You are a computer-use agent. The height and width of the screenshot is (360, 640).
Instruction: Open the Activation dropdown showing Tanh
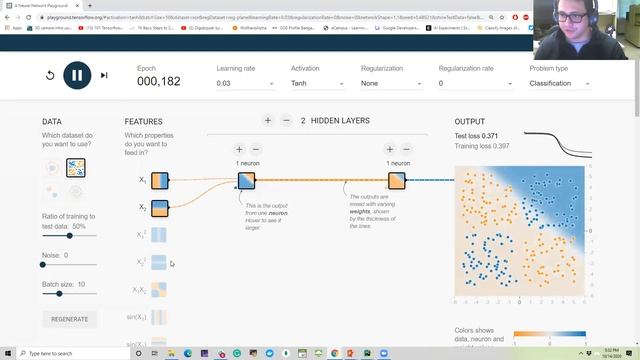point(317,83)
